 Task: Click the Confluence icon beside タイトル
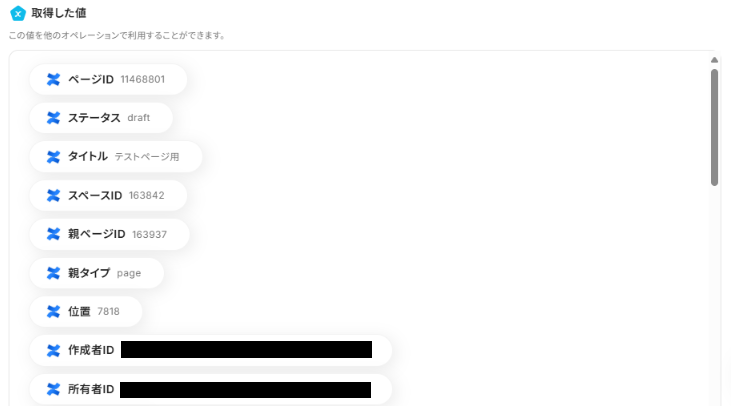pyautogui.click(x=54, y=157)
